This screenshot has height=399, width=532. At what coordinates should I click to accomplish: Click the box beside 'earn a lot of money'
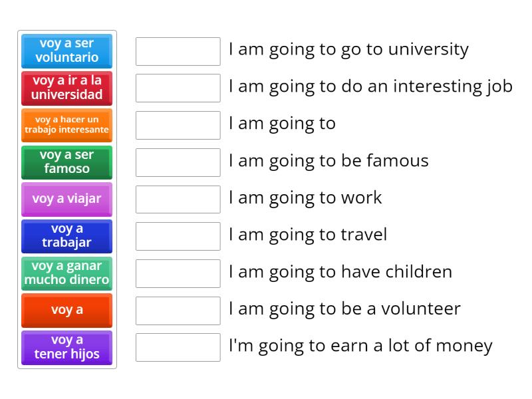[x=178, y=347]
